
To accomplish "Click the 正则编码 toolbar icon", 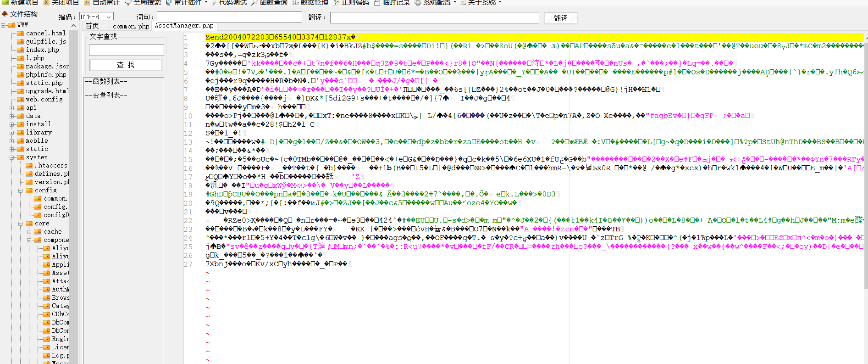I will point(336,2).
